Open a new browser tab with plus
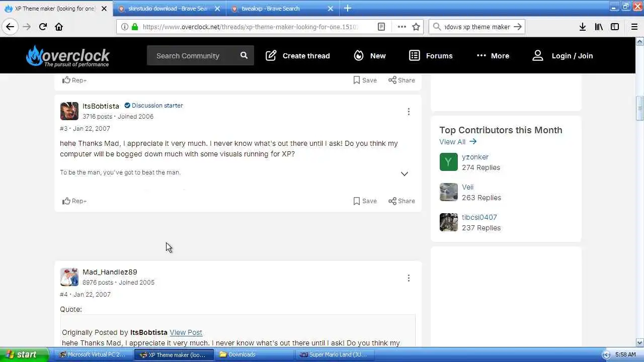Viewport: 644px width, 362px height. pos(348,8)
